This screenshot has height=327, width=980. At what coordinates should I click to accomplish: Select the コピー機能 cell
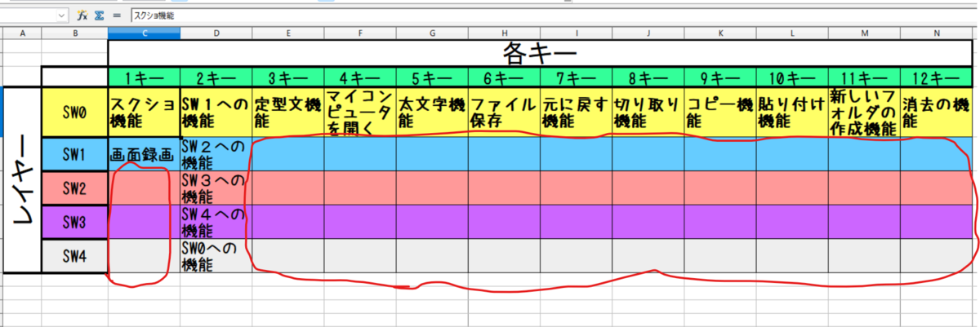[720, 113]
